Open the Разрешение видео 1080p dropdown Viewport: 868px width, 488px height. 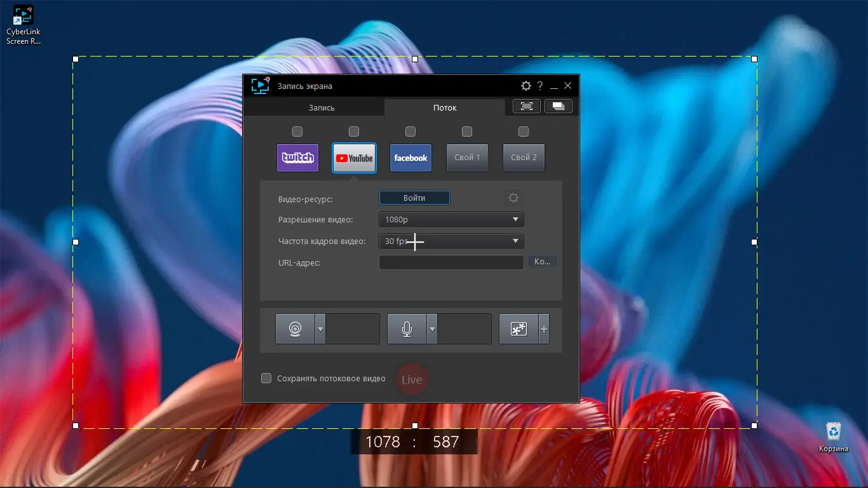tap(451, 220)
